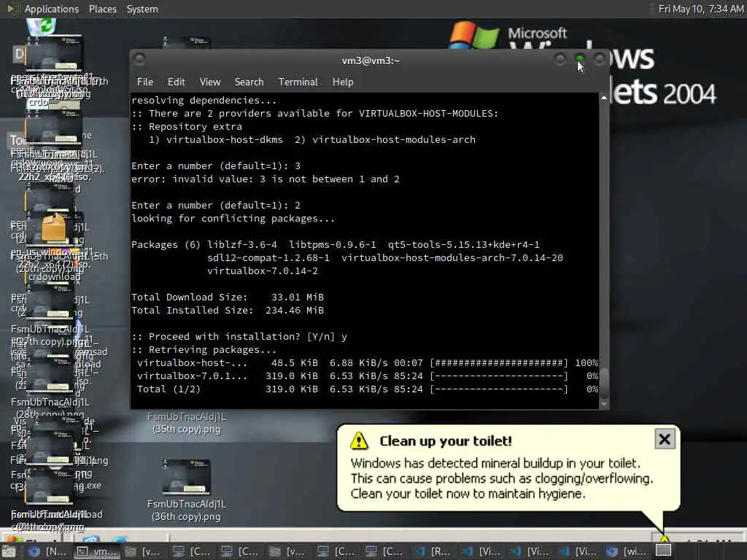
Task: Open the recycle bin desktop icon
Action: [42, 26]
